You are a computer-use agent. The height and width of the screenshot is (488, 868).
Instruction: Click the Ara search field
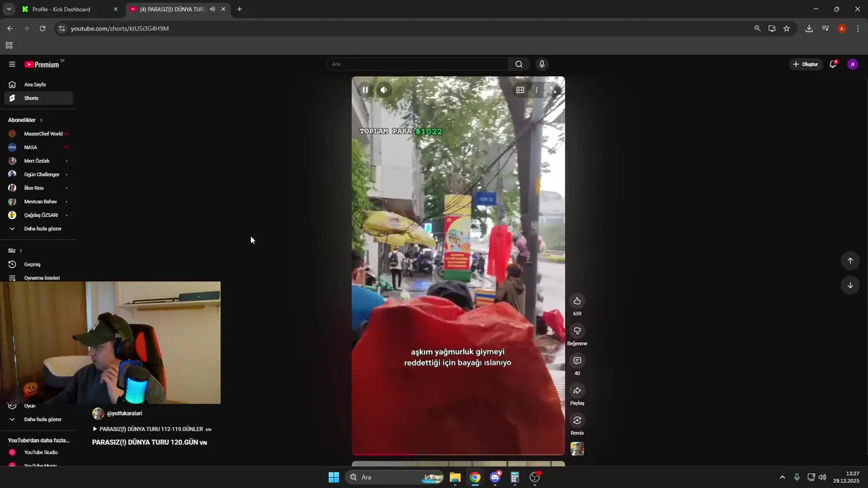click(417, 64)
